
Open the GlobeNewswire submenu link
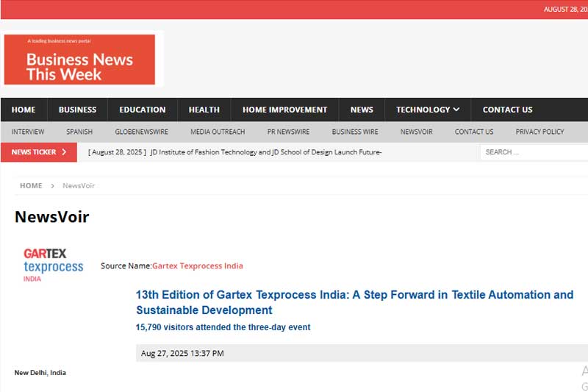pos(141,132)
